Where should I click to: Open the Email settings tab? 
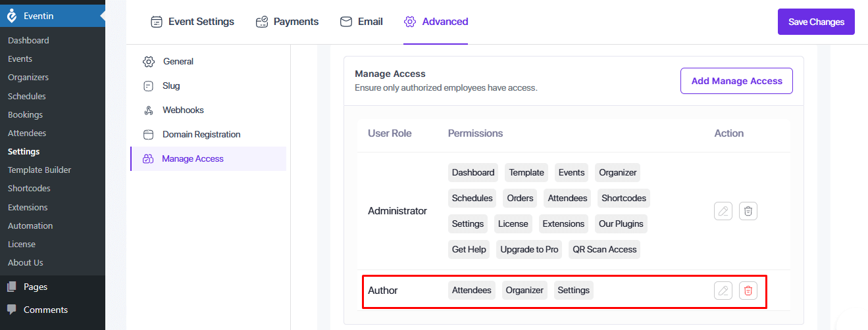(361, 22)
